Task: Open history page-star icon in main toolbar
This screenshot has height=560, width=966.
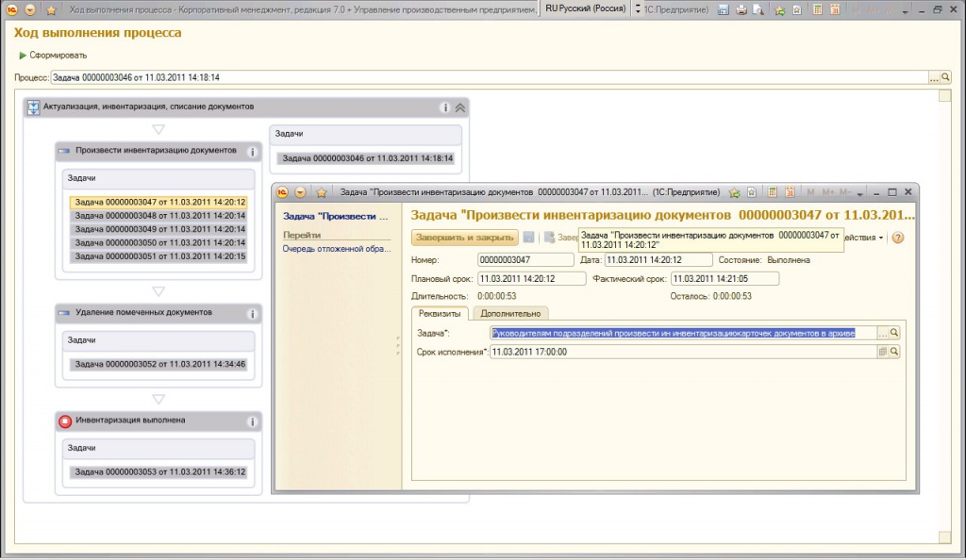Action: coord(797,9)
